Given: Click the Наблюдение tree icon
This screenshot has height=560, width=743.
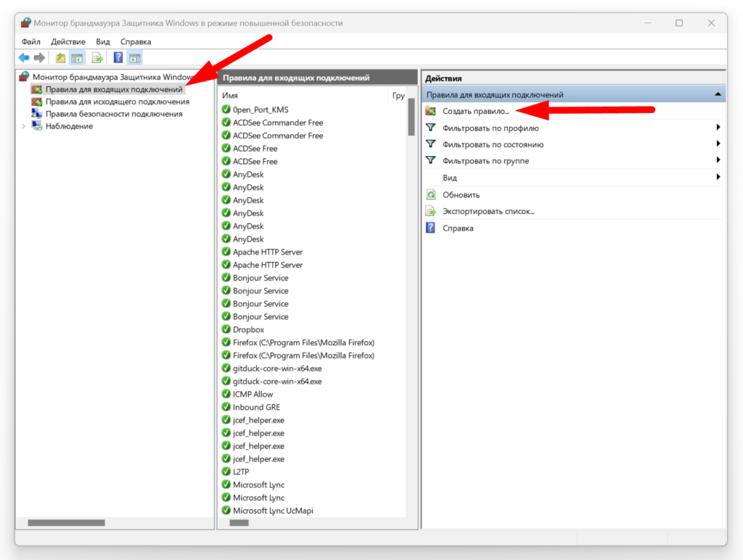Looking at the screenshot, I should click(36, 126).
